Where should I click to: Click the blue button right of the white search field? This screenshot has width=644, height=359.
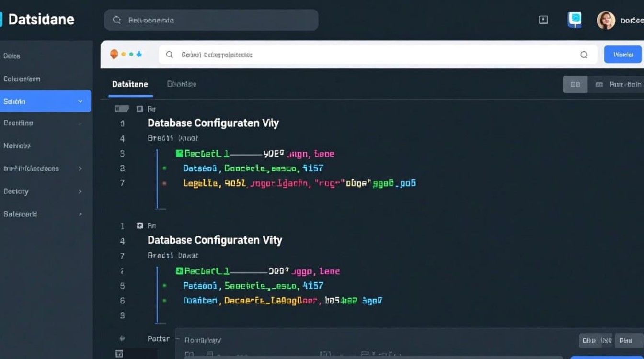622,55
